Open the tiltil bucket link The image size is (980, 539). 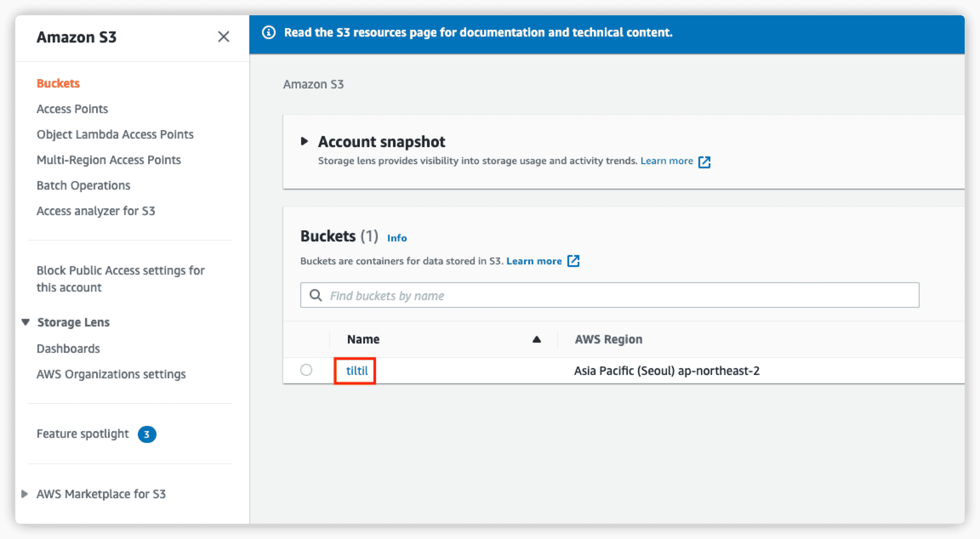356,371
